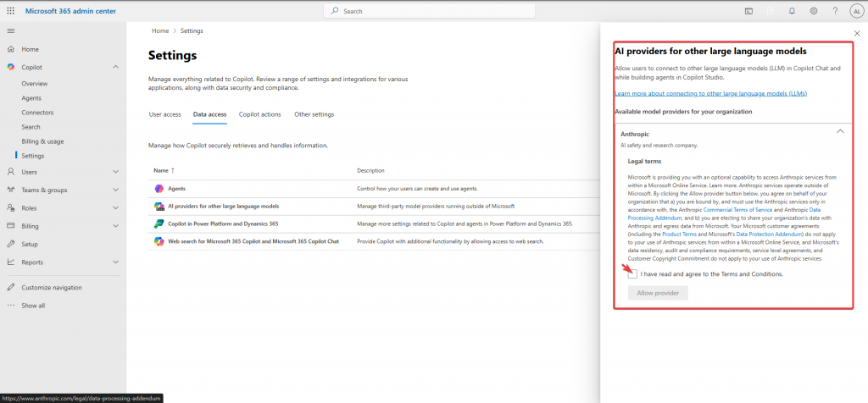This screenshot has height=403, width=868.
Task: Collapse the Anthropic provider section
Action: 840,131
